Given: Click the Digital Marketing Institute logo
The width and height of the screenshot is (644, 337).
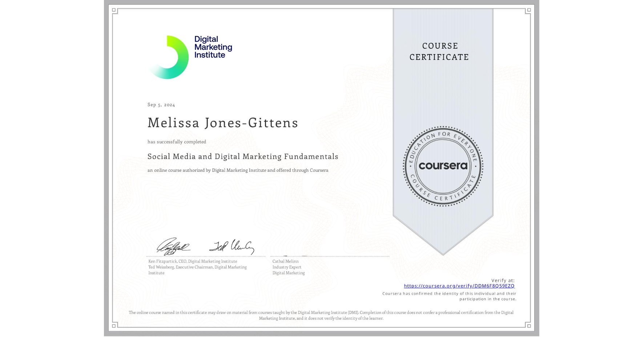Looking at the screenshot, I should tap(190, 57).
